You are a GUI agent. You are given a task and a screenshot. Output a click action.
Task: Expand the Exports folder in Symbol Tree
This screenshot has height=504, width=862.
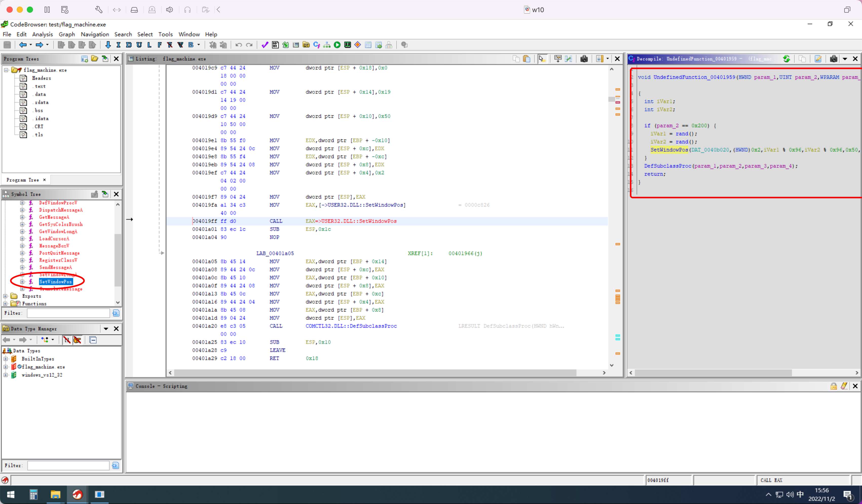[6, 296]
